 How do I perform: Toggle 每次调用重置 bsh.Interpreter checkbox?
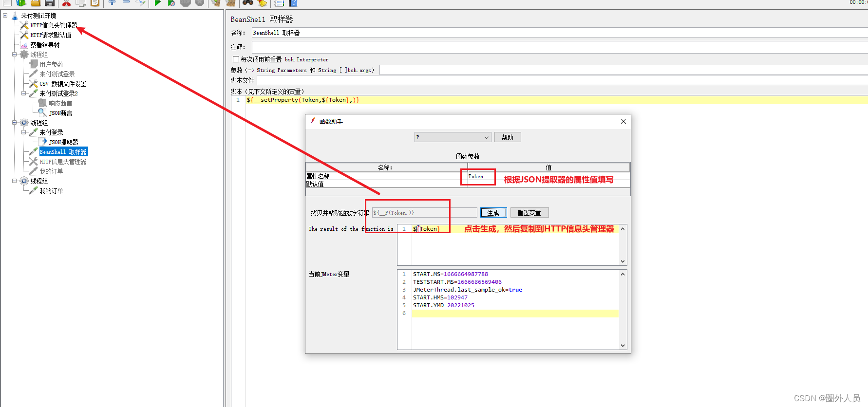click(x=236, y=59)
